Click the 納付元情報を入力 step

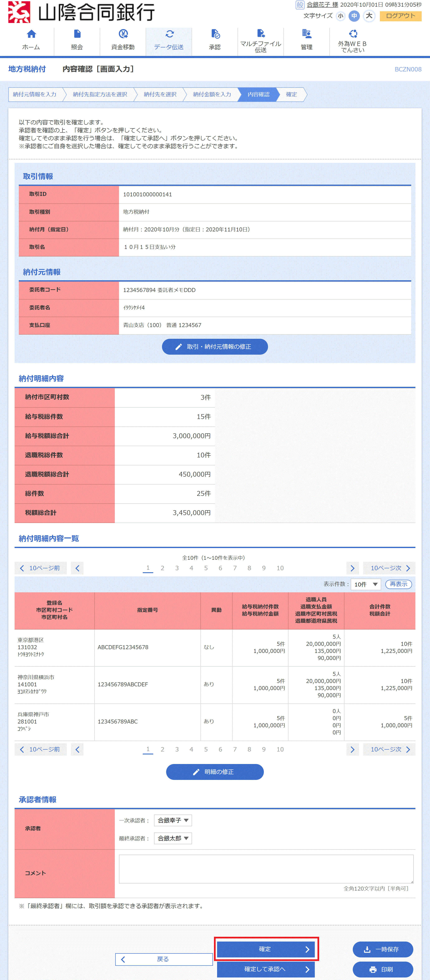pos(35,94)
